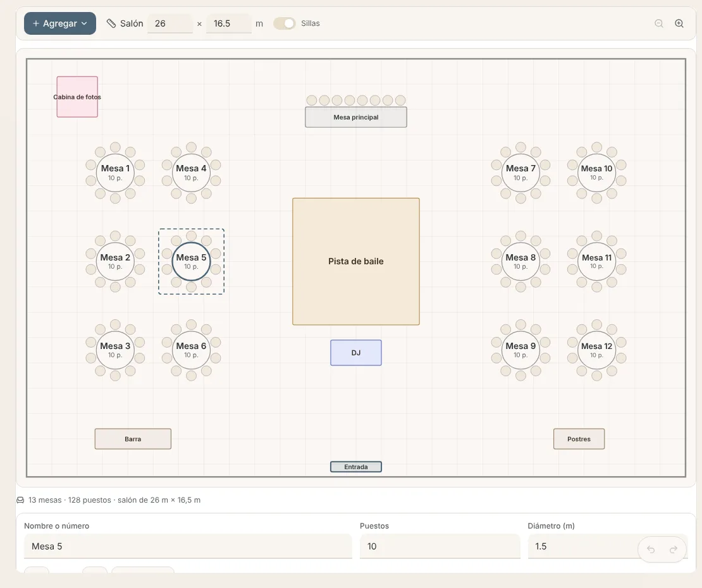Select the DJ booth element

click(356, 353)
